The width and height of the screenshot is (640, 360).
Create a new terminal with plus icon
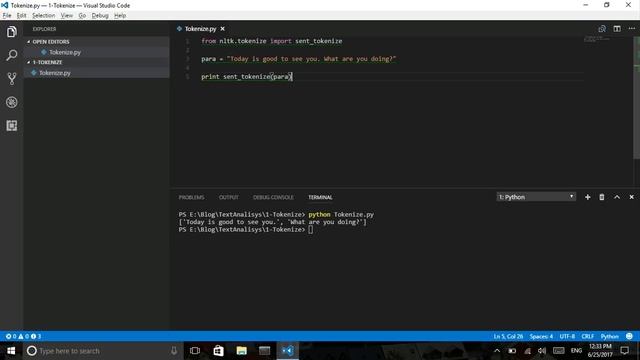tap(587, 197)
